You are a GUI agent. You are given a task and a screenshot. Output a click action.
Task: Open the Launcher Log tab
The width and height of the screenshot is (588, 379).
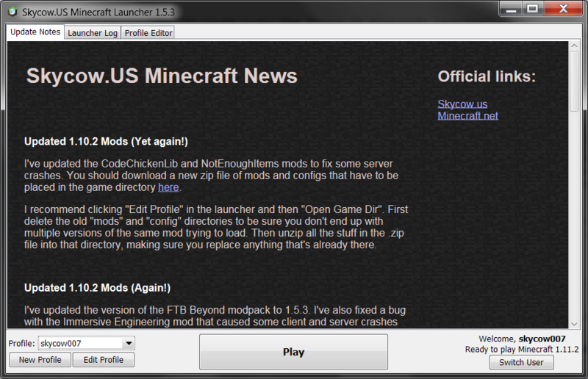pyautogui.click(x=93, y=33)
